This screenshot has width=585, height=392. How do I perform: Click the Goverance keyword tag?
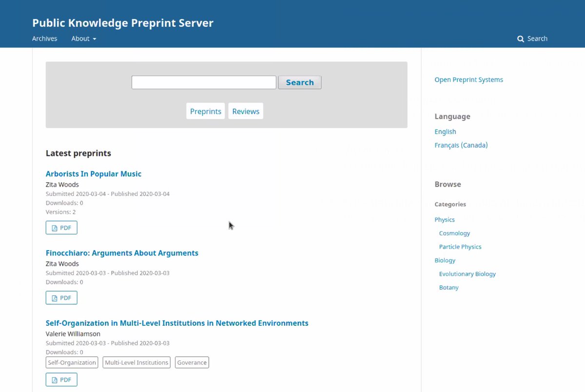(x=192, y=362)
